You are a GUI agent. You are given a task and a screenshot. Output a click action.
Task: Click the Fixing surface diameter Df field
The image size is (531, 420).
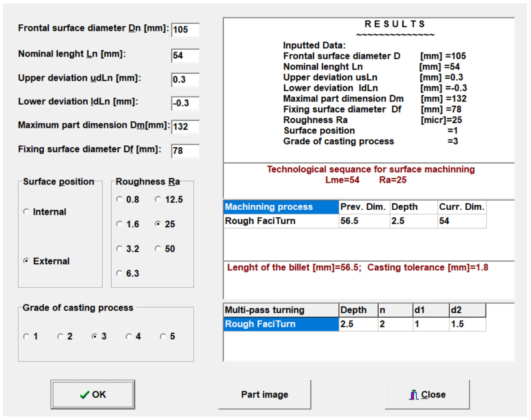[185, 151]
